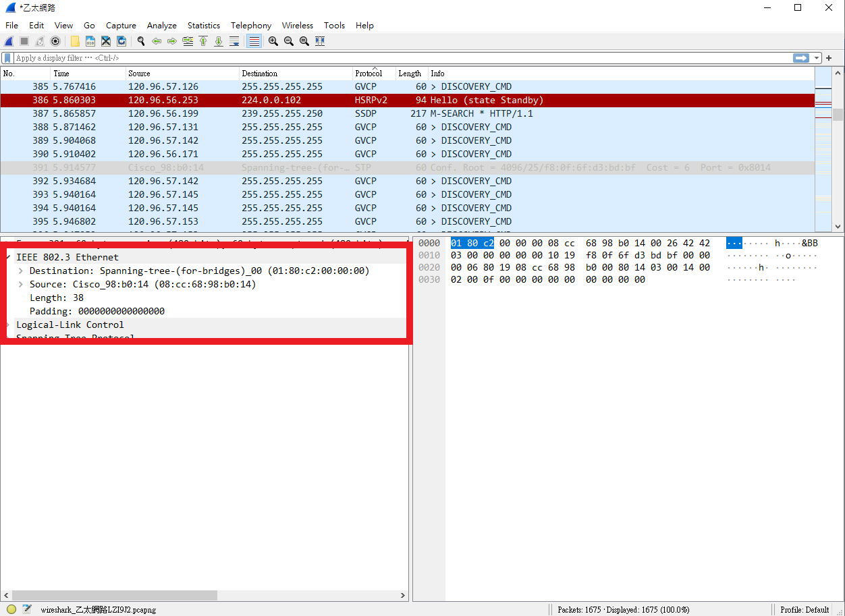Zoom in on packet list text
845x616 pixels.
pos(273,41)
